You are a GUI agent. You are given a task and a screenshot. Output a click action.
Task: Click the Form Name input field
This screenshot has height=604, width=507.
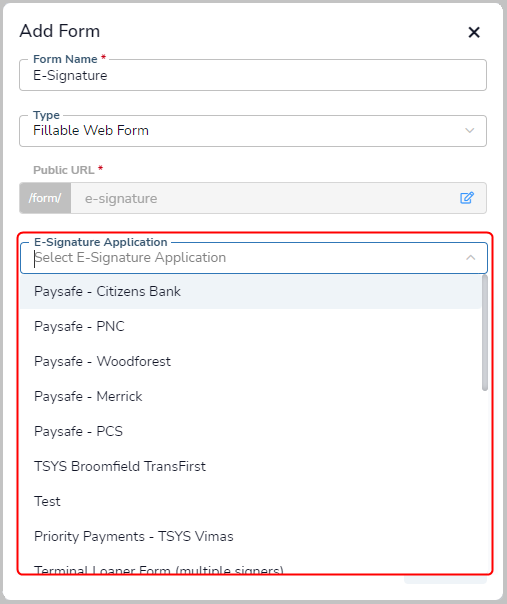pyautogui.click(x=253, y=75)
